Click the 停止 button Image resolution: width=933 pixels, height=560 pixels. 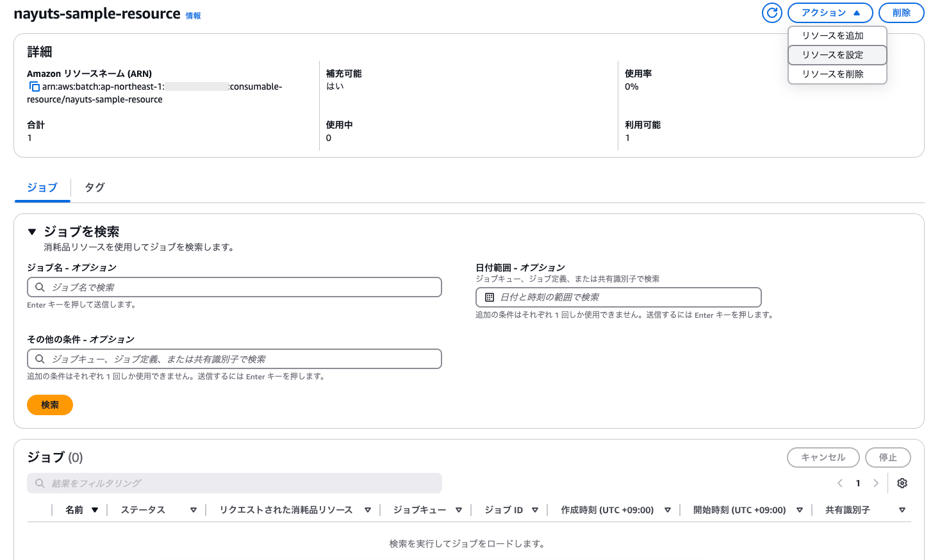888,457
